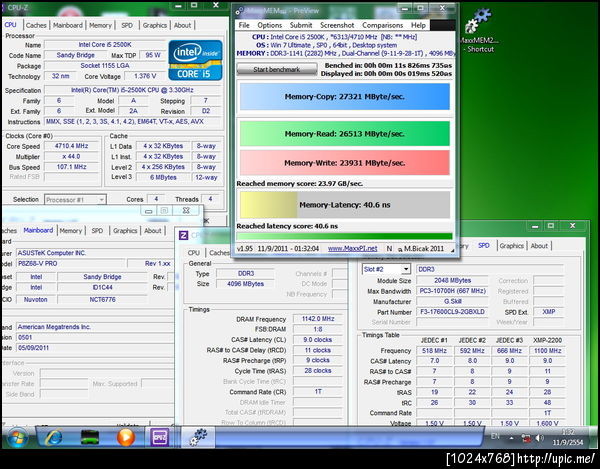The width and height of the screenshot is (600, 469).
Task: Open the orange media player taskbar icon
Action: pos(125,437)
